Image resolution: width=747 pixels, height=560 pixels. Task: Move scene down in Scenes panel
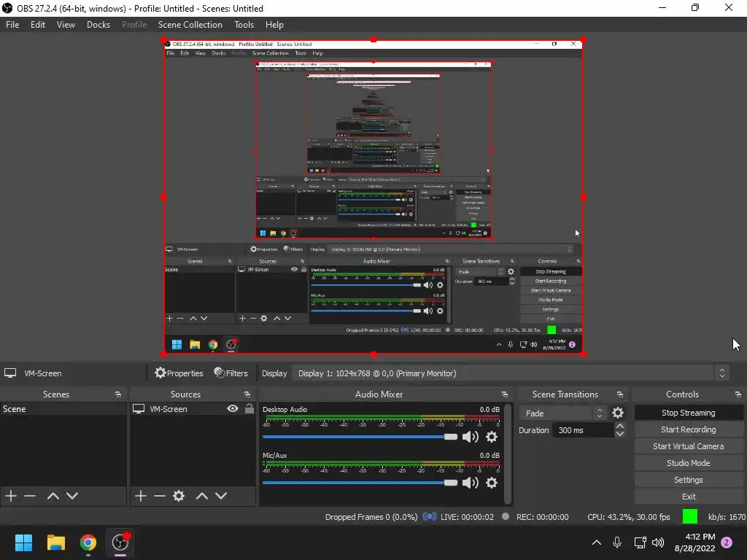(x=72, y=496)
